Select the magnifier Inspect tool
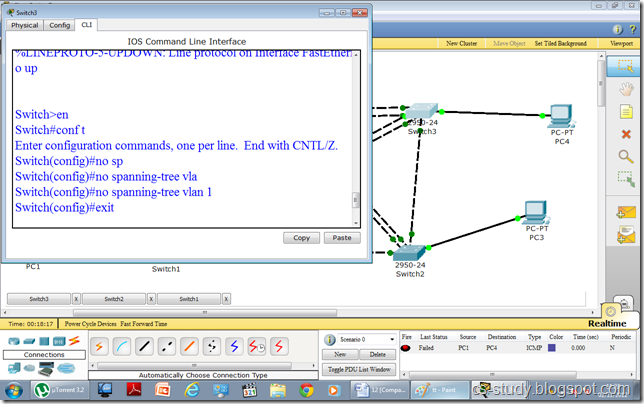The image size is (644, 404). pos(626,157)
